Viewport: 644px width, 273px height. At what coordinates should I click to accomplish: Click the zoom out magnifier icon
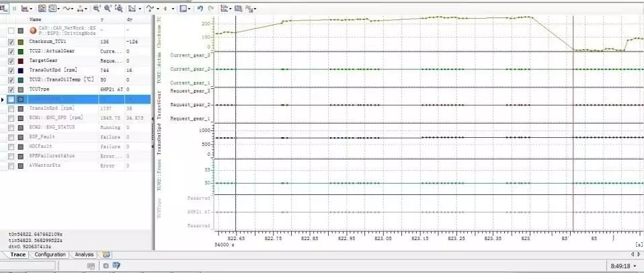tap(108, 9)
